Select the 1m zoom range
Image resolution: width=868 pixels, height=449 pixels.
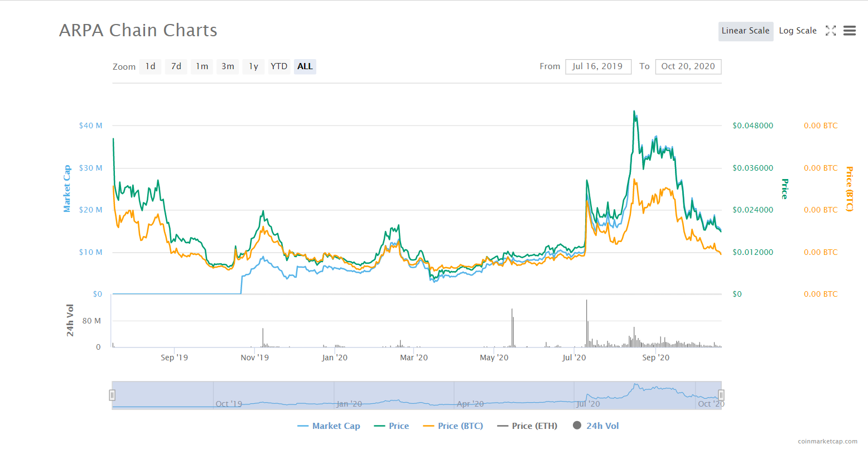(x=202, y=66)
